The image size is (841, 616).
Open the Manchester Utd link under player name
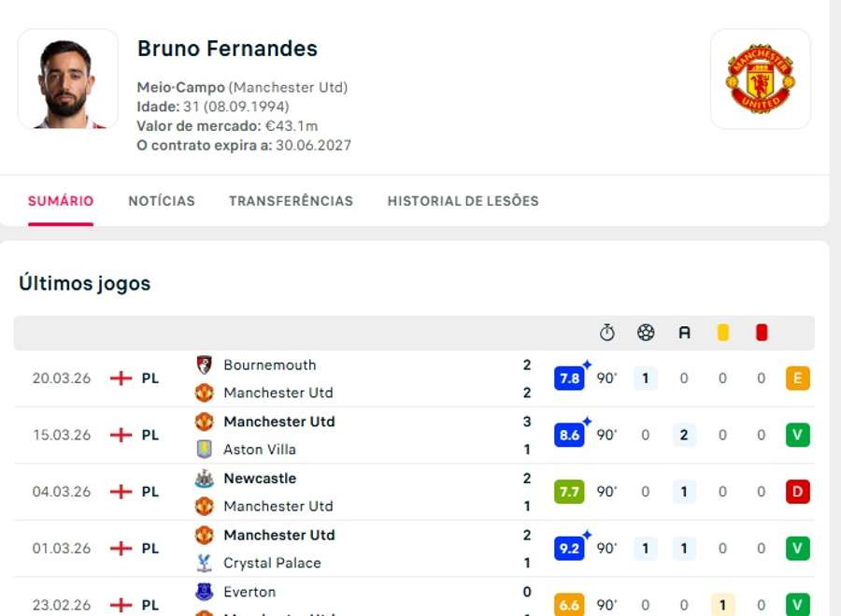point(290,87)
